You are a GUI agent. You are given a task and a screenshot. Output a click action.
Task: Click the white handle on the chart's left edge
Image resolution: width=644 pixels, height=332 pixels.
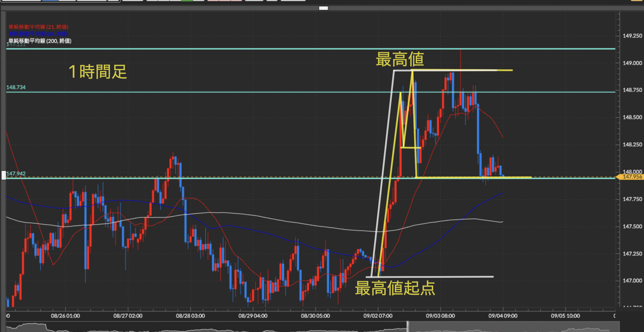click(x=4, y=175)
